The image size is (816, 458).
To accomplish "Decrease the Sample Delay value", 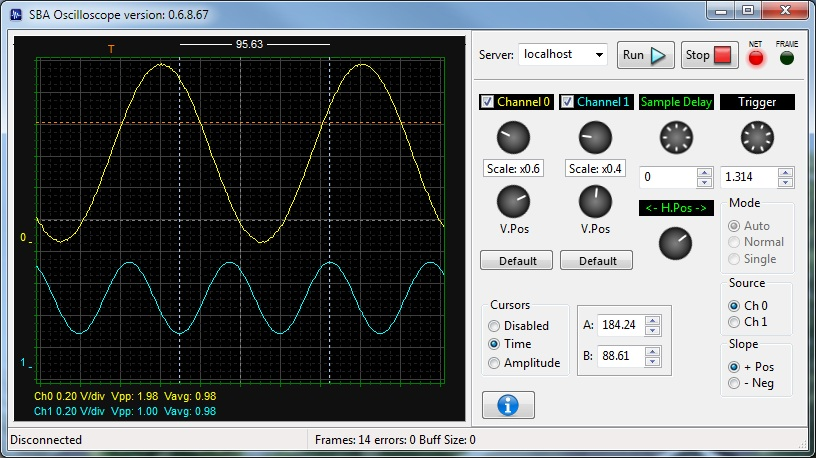I will pos(705,182).
